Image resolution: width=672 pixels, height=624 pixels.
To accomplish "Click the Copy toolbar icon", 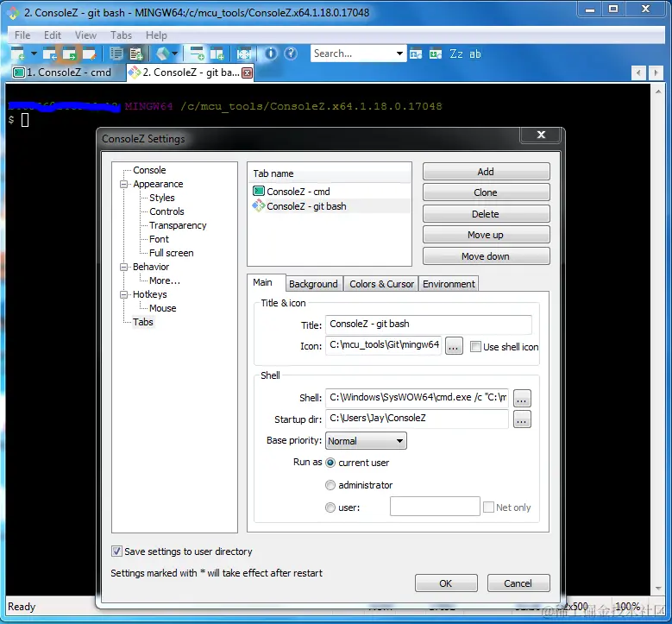I will pos(116,54).
